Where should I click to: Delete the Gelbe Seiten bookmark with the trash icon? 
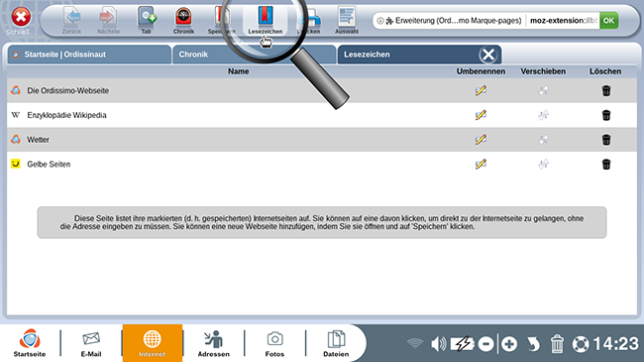[x=606, y=164]
